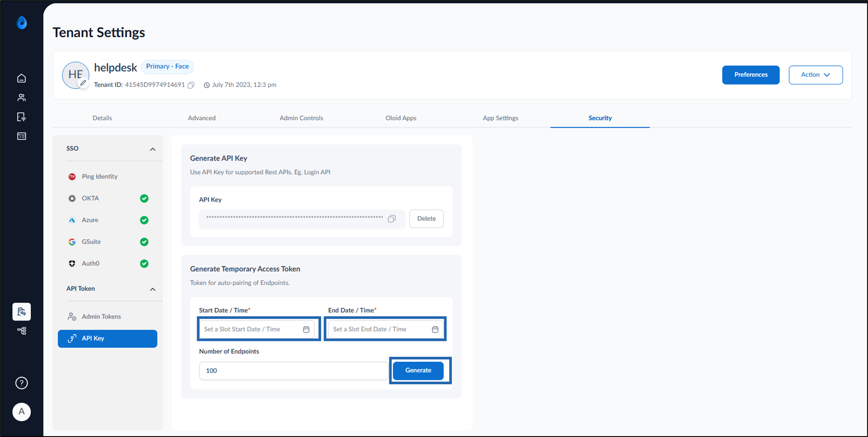Click the Tenant ID value 41545D9974914691
This screenshot has width=868, height=437.
coord(155,85)
